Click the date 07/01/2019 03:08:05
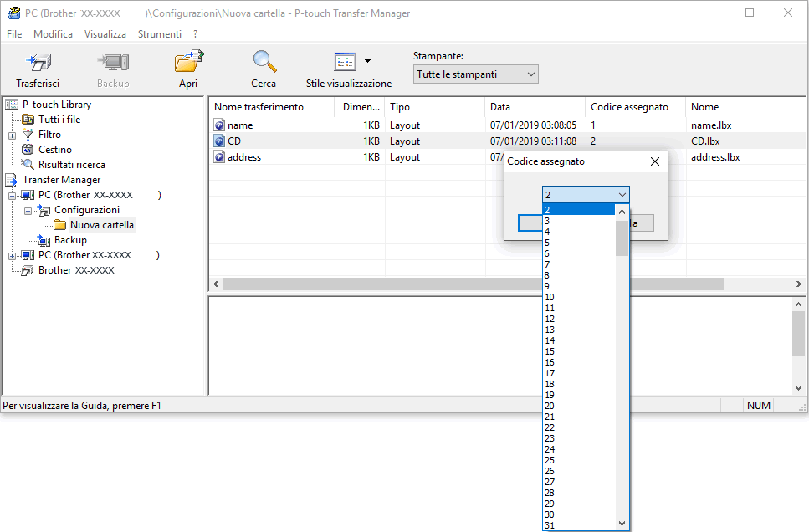The width and height of the screenshot is (809, 532). tap(533, 125)
